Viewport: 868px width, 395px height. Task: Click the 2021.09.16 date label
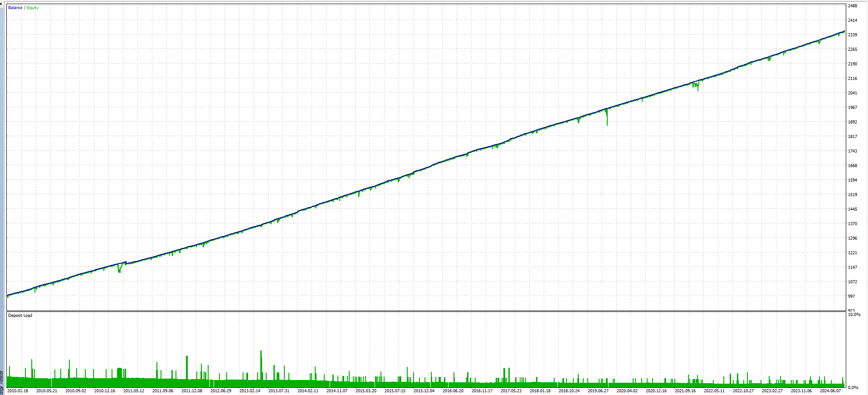tap(685, 391)
